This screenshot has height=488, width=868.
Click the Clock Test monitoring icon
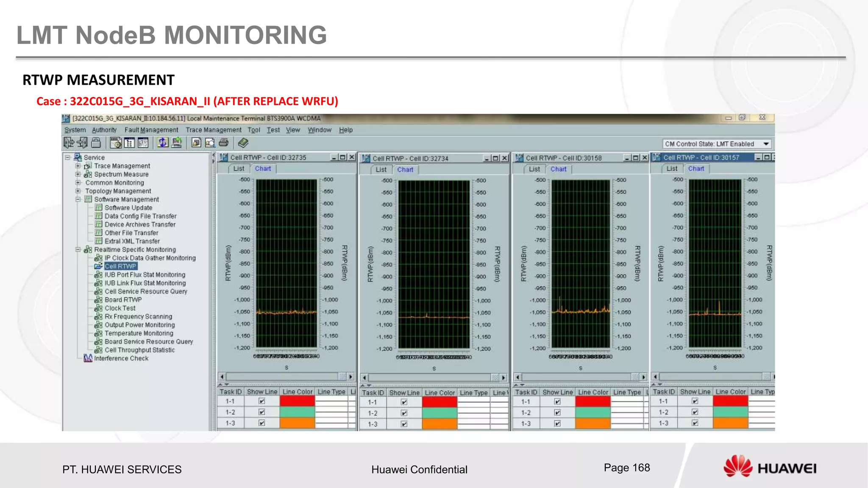click(98, 308)
